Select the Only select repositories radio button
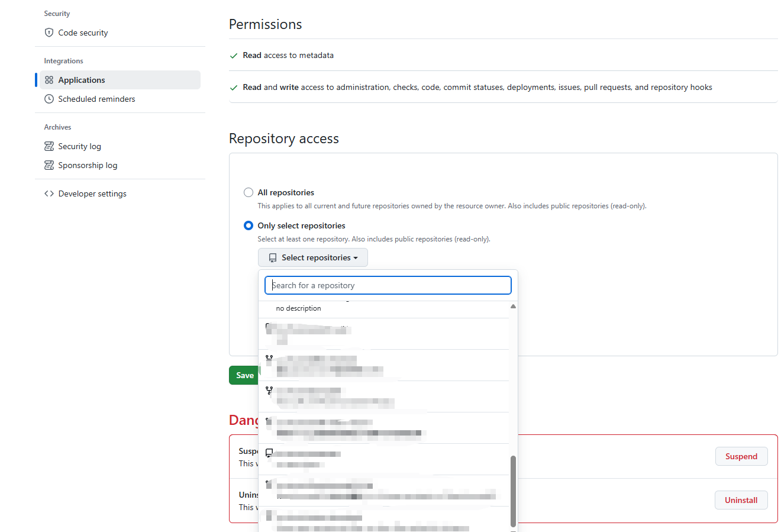 [x=248, y=225]
